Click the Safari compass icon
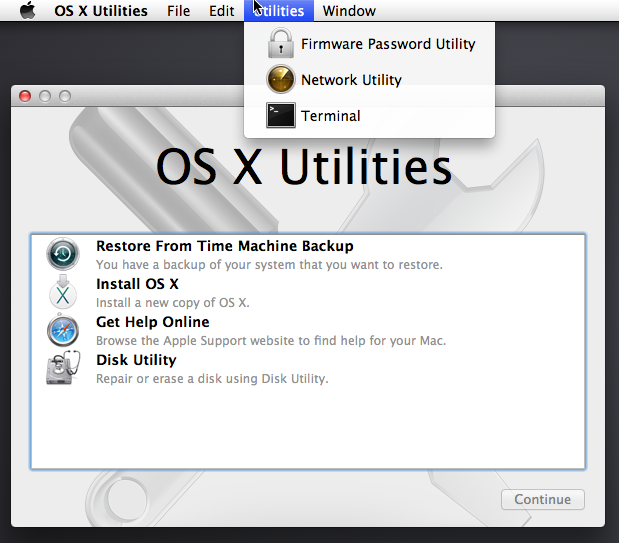The image size is (619, 543). 63,330
